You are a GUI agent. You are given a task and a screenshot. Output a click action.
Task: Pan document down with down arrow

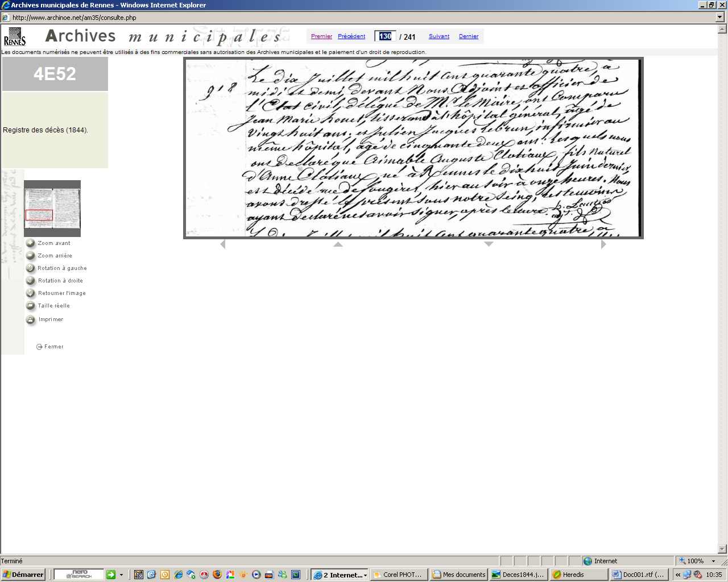[x=489, y=244]
